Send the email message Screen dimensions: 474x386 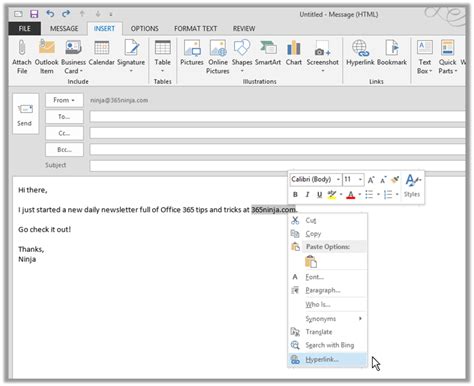(x=25, y=114)
